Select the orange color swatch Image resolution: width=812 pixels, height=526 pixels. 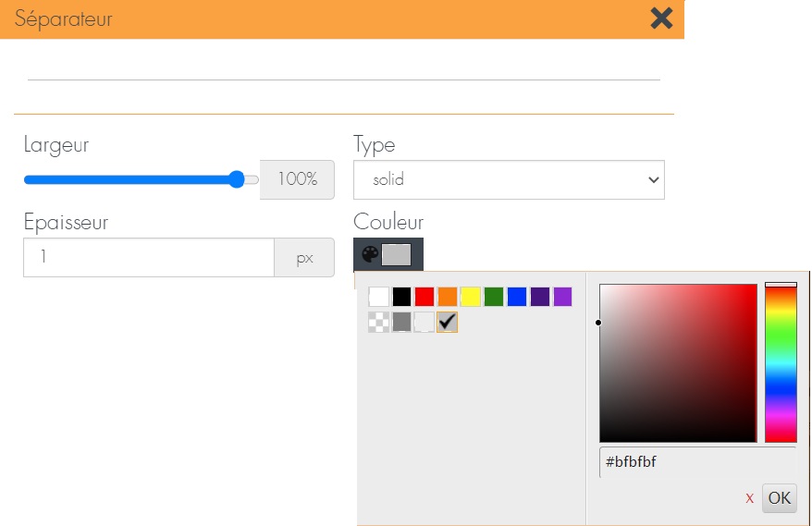tap(448, 297)
